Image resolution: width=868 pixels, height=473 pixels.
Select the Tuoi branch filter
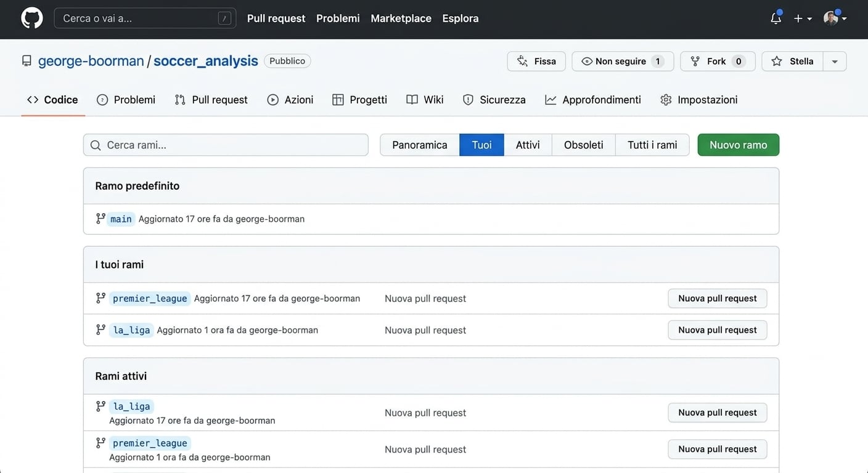(482, 145)
